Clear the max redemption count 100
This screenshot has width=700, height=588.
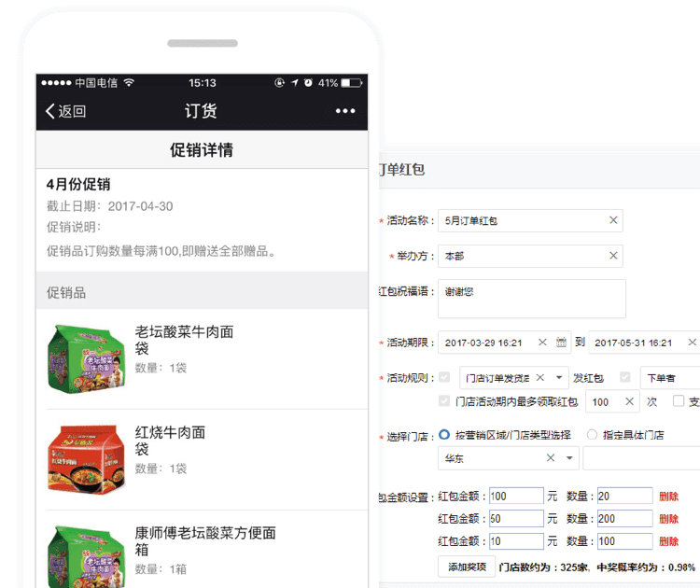pyautogui.click(x=627, y=402)
